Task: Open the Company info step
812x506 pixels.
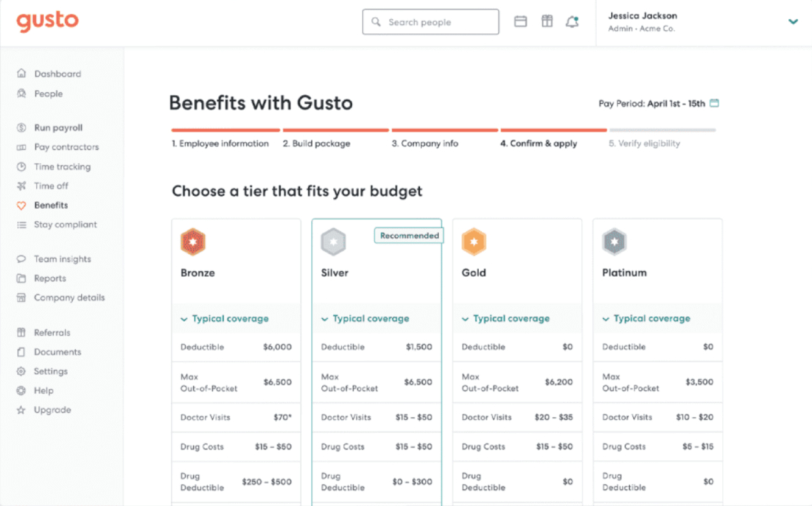Action: [425, 143]
